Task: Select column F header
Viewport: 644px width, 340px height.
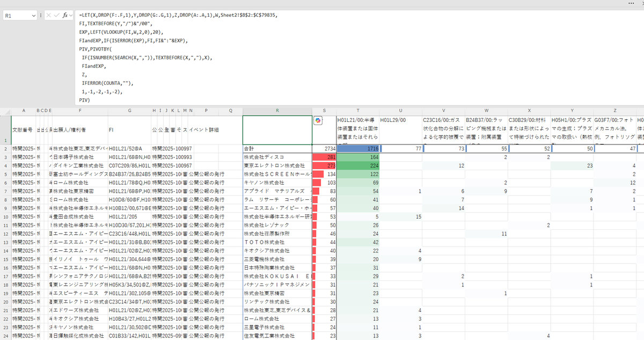Action: [80, 111]
